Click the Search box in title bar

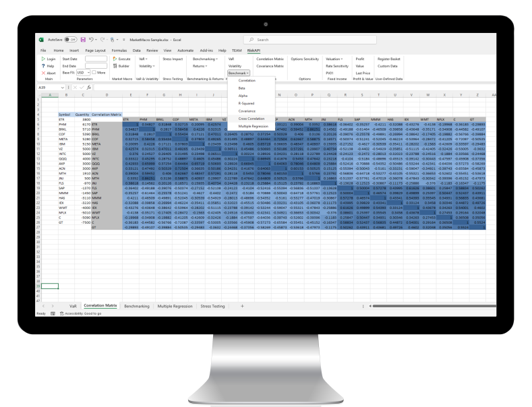coord(311,40)
